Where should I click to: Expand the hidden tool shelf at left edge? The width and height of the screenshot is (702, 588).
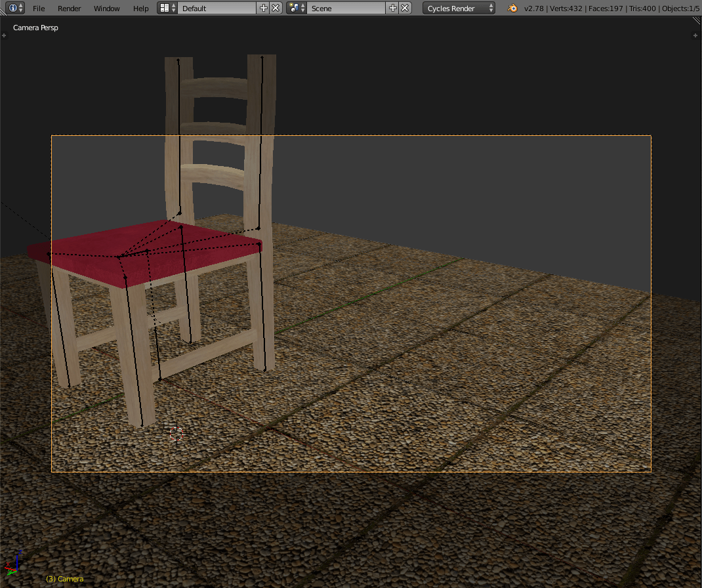(x=5, y=35)
